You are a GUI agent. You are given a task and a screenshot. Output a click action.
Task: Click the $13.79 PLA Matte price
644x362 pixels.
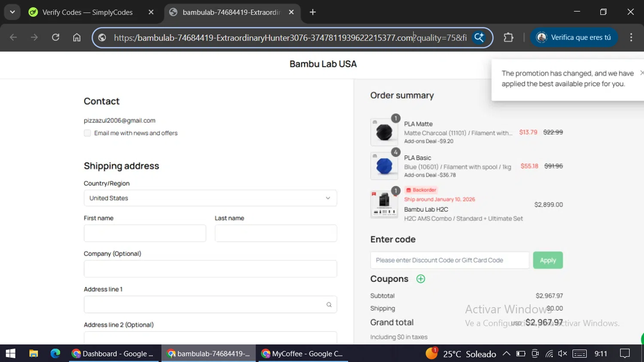pos(528,132)
